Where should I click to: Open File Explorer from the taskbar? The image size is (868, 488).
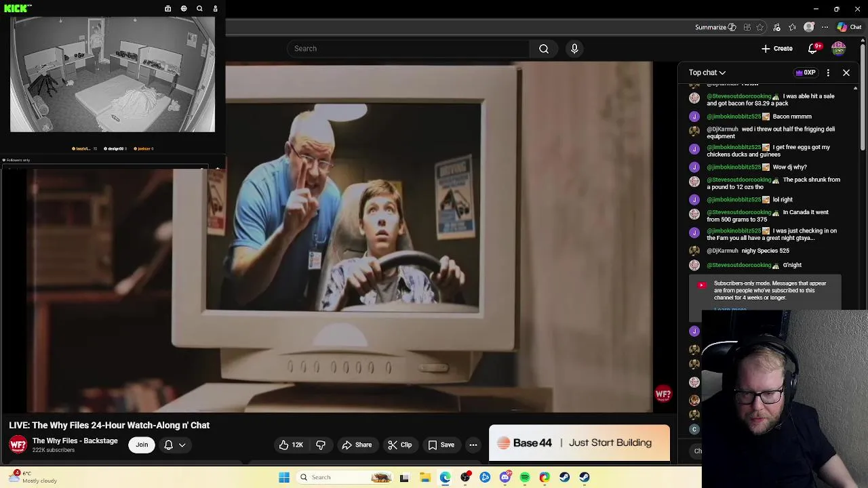425,477
